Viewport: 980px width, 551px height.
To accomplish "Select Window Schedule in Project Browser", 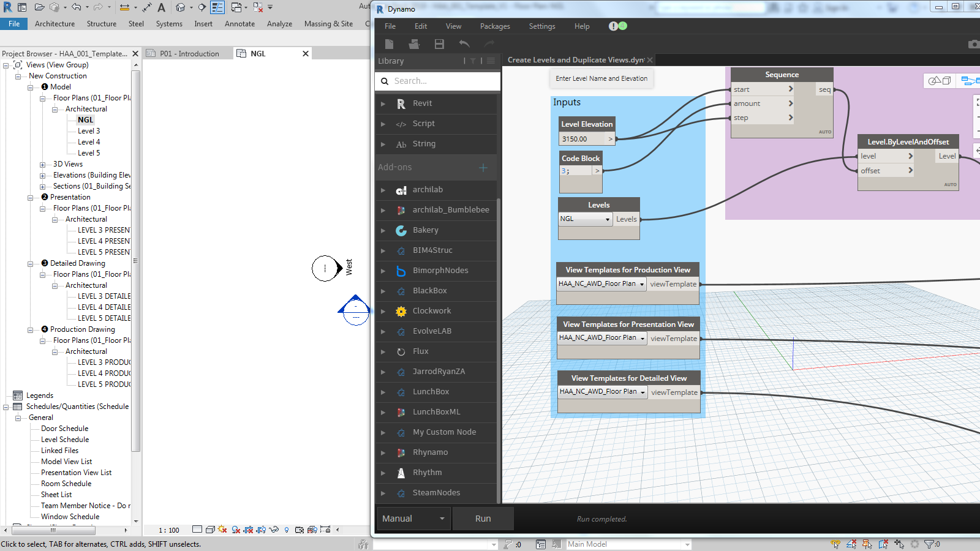I will (x=70, y=517).
